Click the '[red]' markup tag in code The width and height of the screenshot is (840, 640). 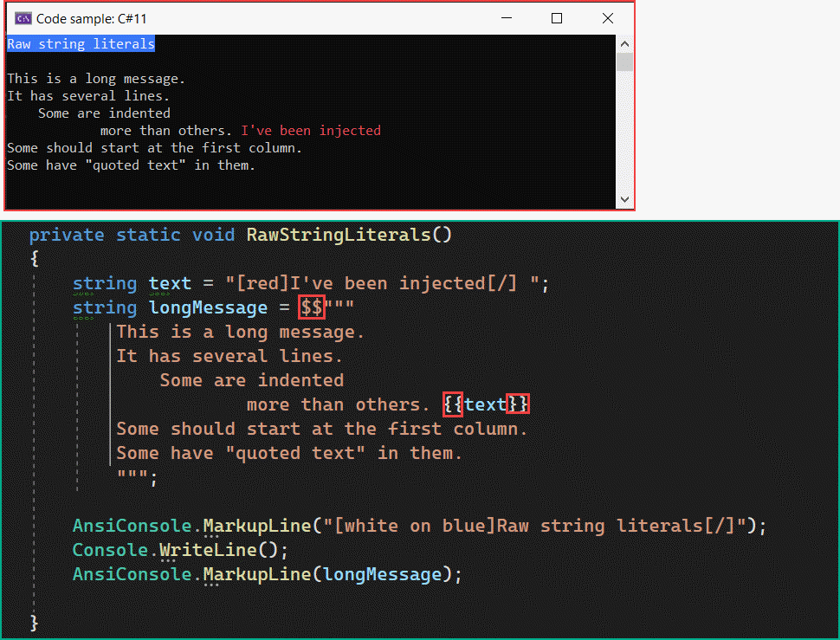tap(262, 283)
